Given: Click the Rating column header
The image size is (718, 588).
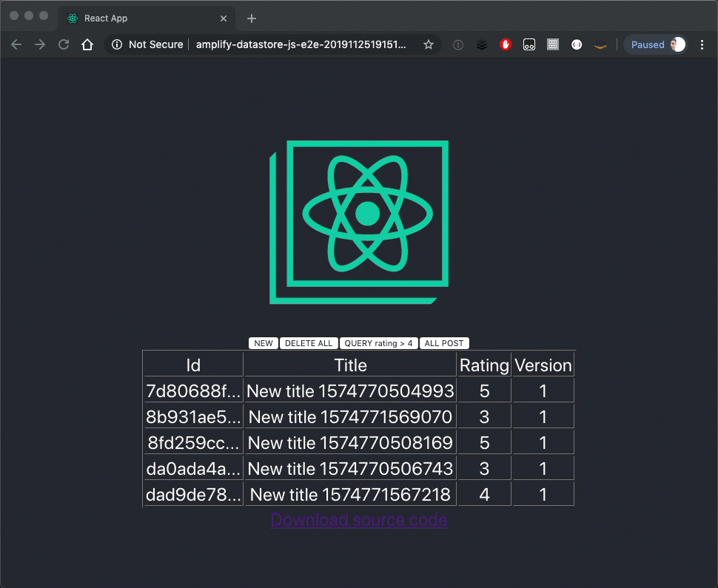Looking at the screenshot, I should (485, 365).
